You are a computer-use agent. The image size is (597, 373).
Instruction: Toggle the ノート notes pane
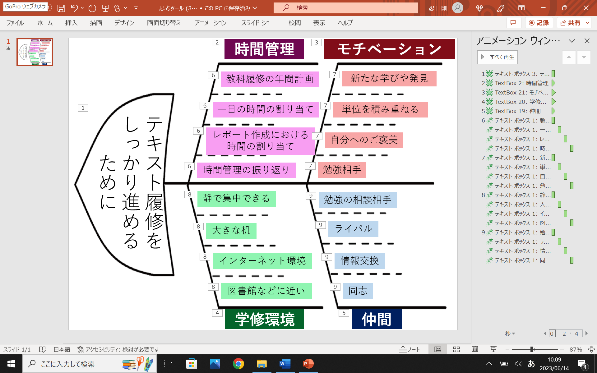[x=409, y=349]
